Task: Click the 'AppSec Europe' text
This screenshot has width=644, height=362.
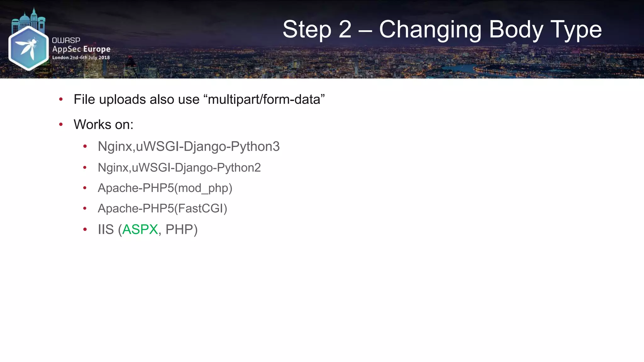Action: pyautogui.click(x=81, y=49)
